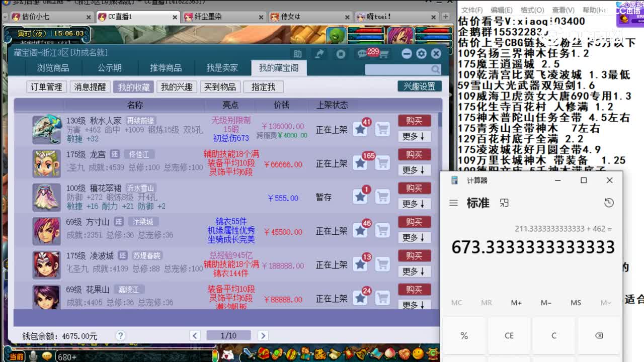Switch to 我是卖家 tab
The height and width of the screenshot is (362, 644).
click(x=222, y=68)
